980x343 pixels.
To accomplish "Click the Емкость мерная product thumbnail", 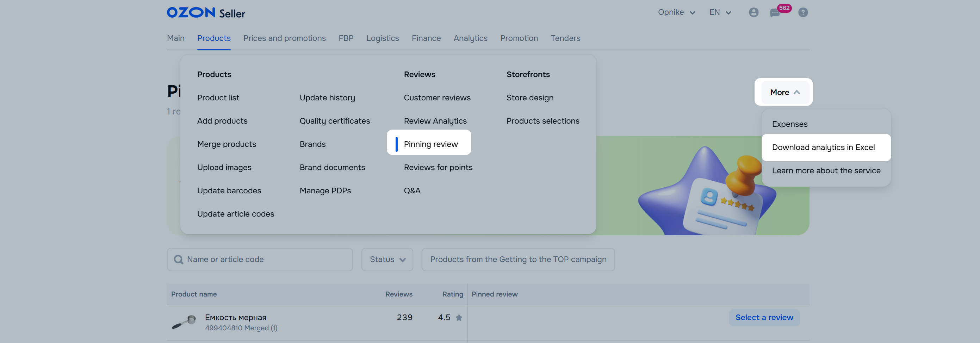I will pos(184,322).
